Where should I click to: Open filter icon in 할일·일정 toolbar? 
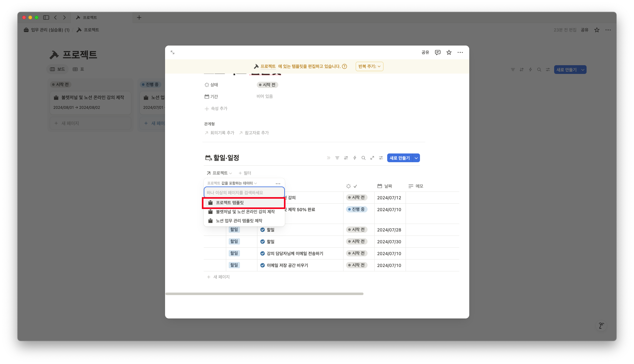click(337, 158)
